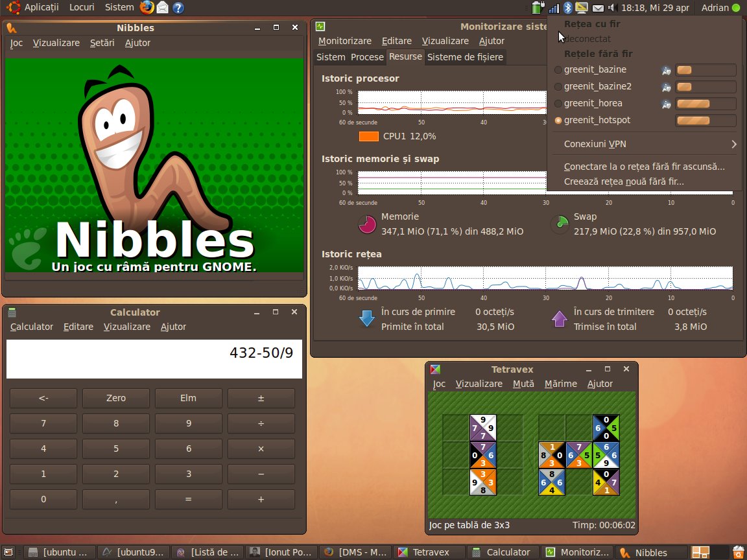Image resolution: width=747 pixels, height=560 pixels.
Task: Open Setări menu in Nibbles
Action: pyautogui.click(x=102, y=43)
